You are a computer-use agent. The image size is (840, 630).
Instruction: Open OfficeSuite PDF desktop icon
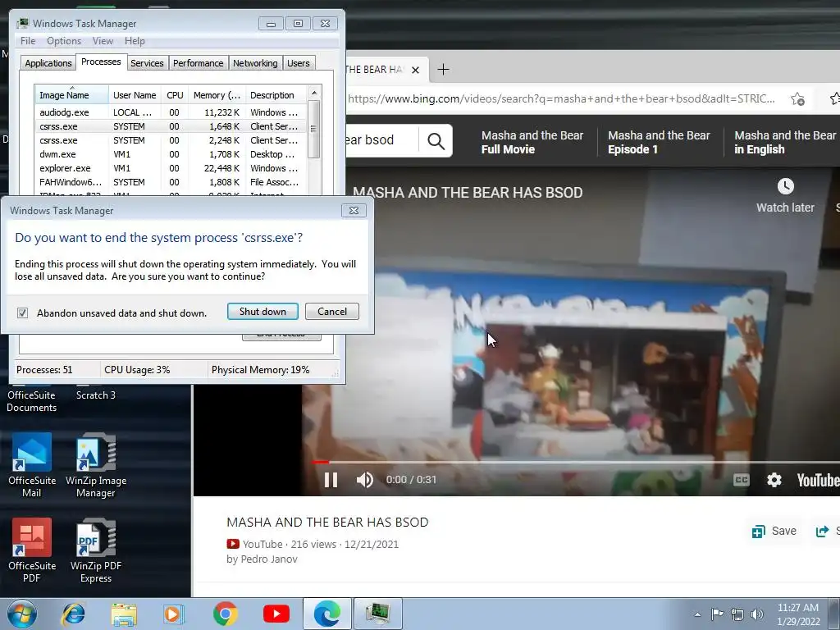32,550
